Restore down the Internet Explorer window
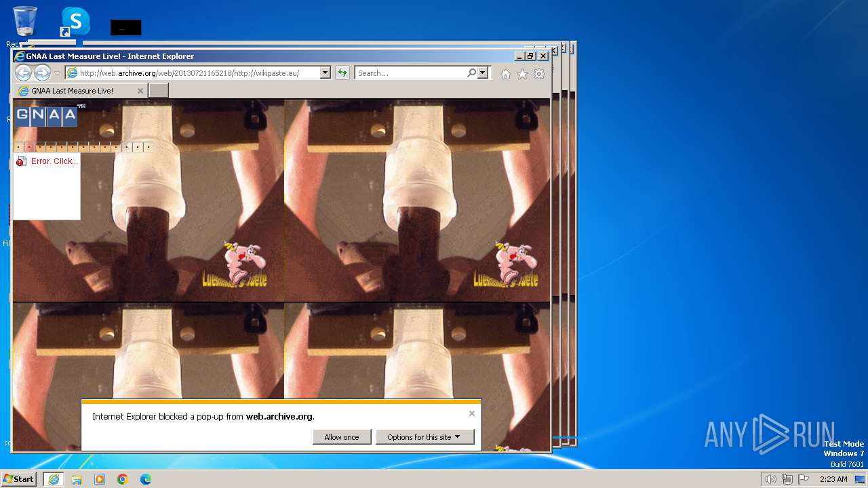868x488 pixels. (x=531, y=56)
